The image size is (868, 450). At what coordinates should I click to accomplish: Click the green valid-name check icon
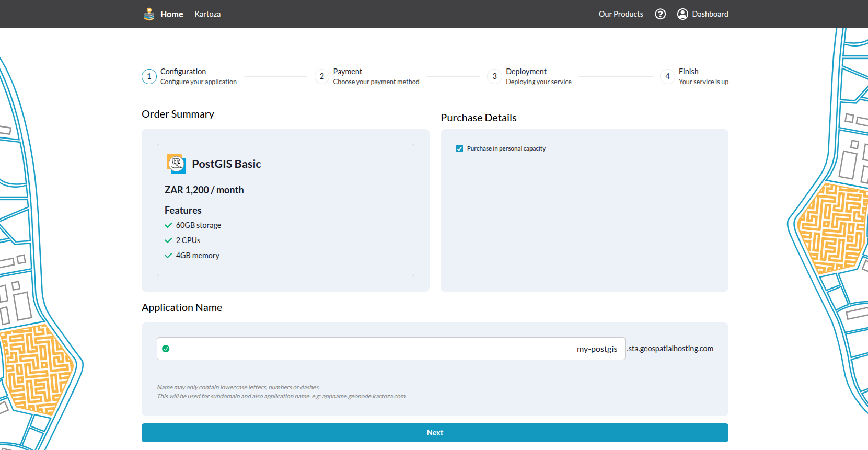pyautogui.click(x=166, y=349)
